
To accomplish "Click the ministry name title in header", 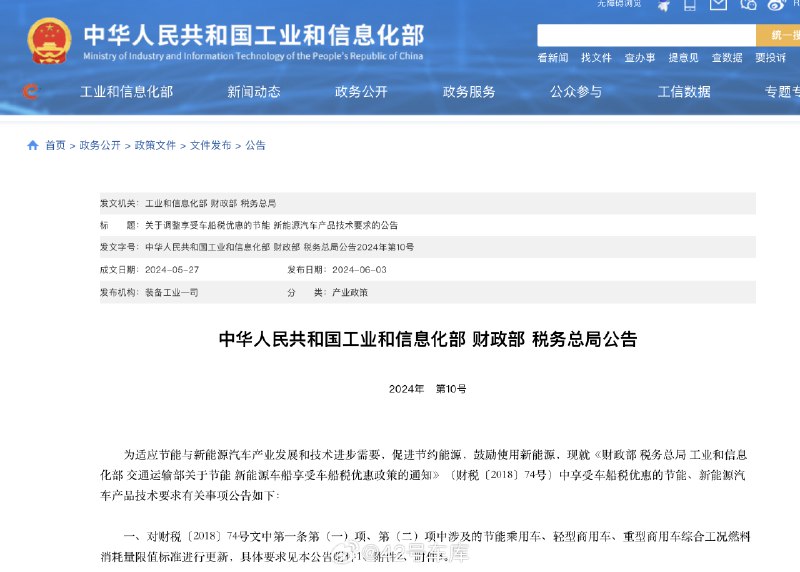I will tap(254, 35).
